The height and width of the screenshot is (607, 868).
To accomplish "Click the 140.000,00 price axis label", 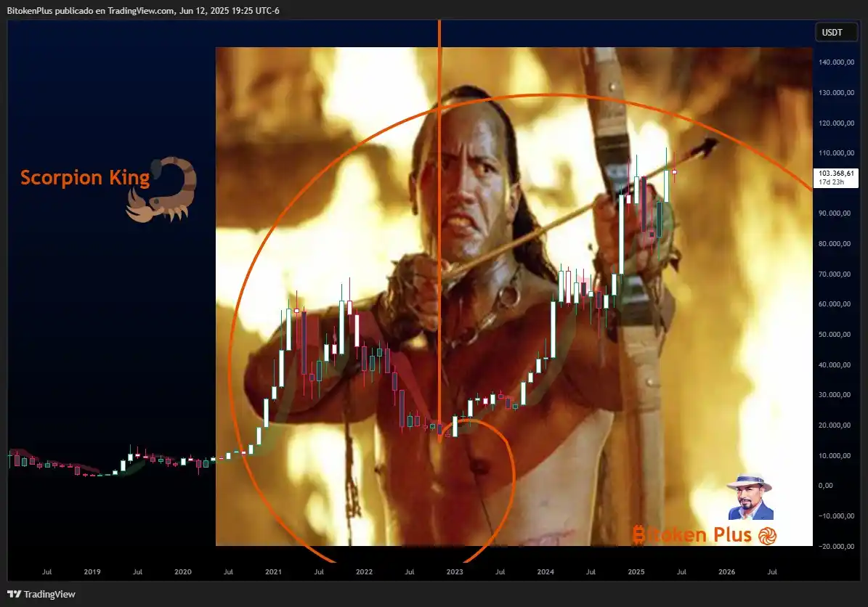I will (x=836, y=62).
